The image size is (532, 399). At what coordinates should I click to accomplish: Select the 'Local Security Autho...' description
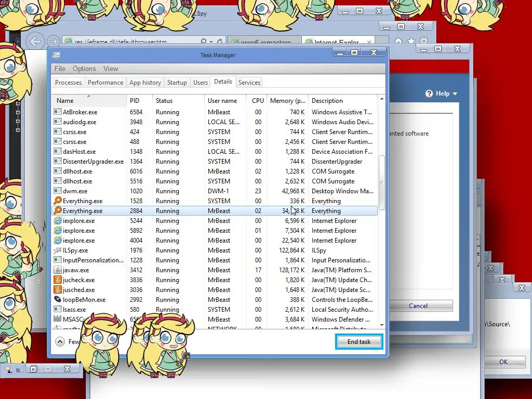tap(342, 310)
